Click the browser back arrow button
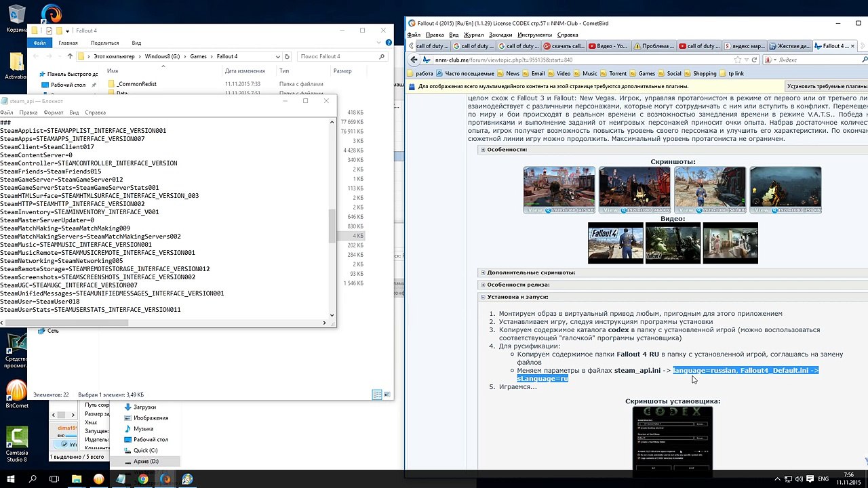Screen dimensions: 868x488 coord(413,60)
